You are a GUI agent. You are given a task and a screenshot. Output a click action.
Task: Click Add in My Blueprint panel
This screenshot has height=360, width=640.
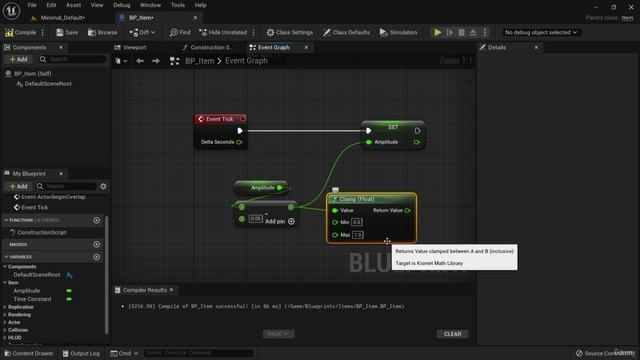[x=18, y=187]
